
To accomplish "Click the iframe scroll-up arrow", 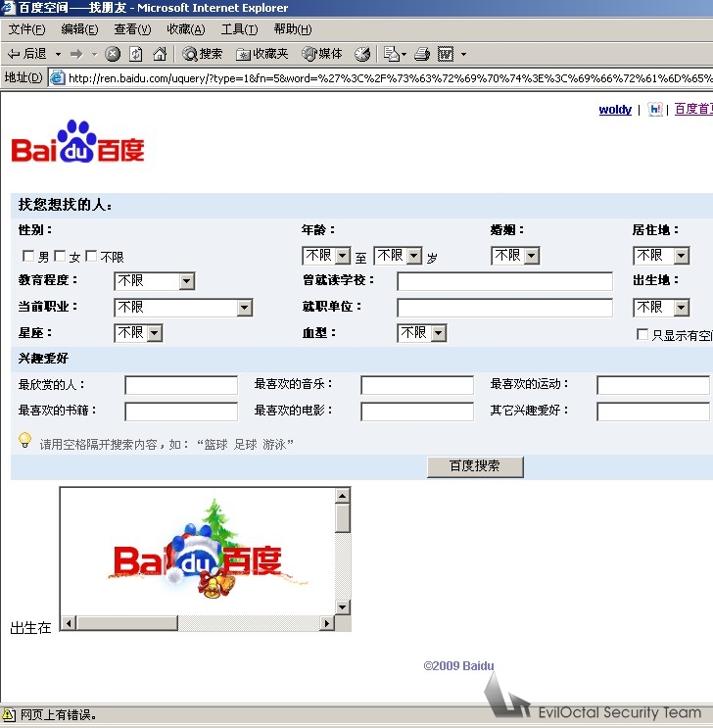I will (343, 496).
